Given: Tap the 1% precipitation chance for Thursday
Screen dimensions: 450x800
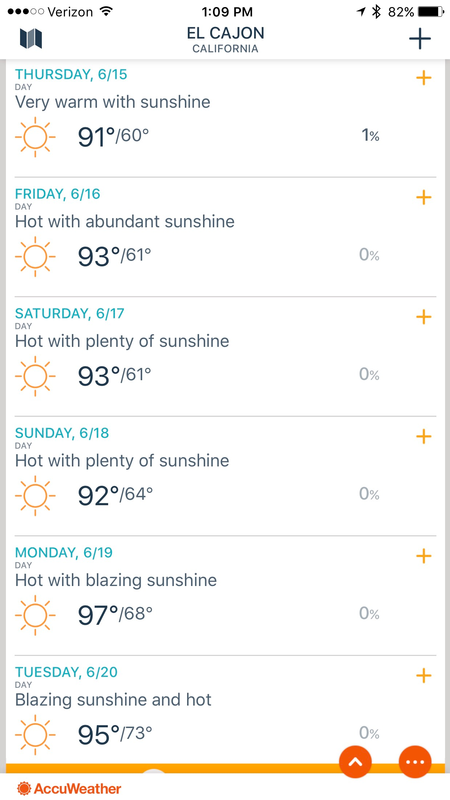Looking at the screenshot, I should 370,136.
